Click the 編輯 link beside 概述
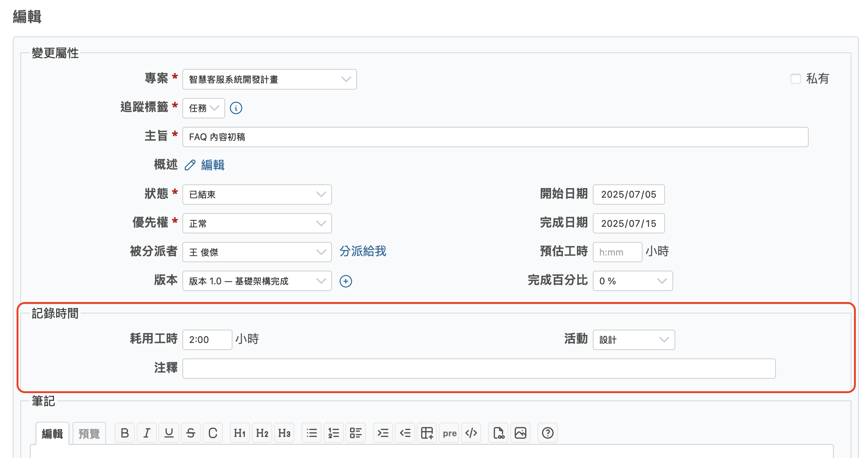The width and height of the screenshot is (868, 458). click(213, 165)
